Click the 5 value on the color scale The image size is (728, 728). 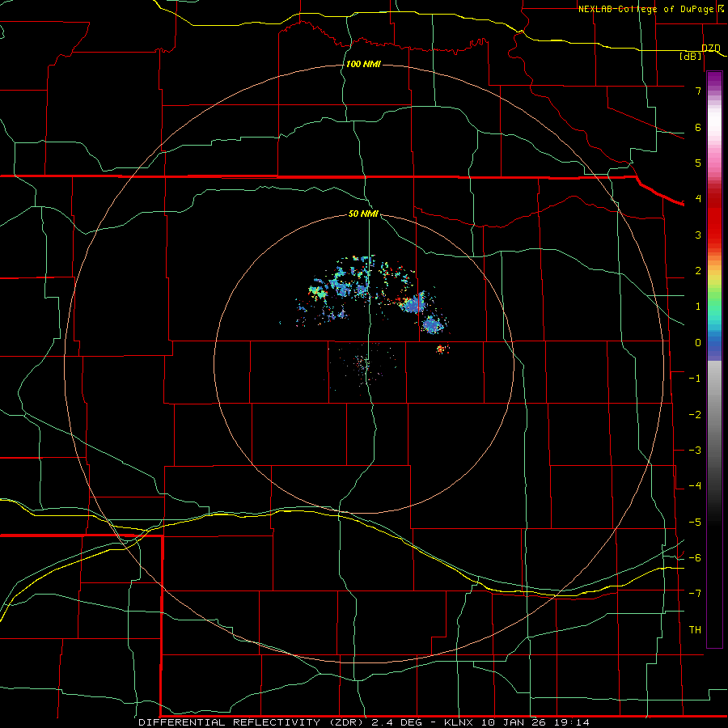pos(698,163)
